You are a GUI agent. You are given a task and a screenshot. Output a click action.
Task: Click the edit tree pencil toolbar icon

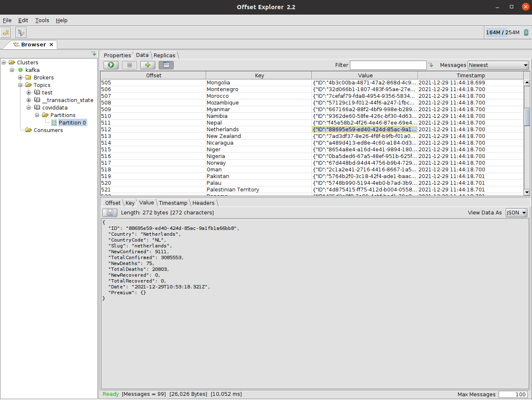(21, 33)
